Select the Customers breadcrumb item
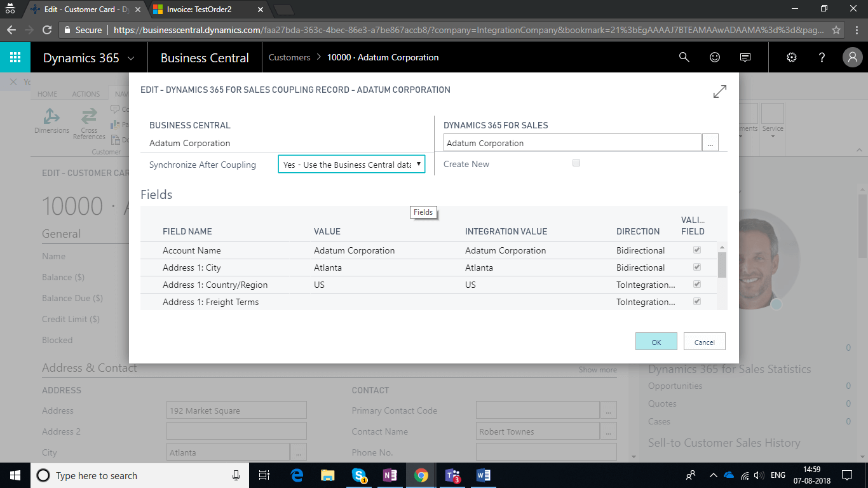This screenshot has width=868, height=488. [x=289, y=57]
